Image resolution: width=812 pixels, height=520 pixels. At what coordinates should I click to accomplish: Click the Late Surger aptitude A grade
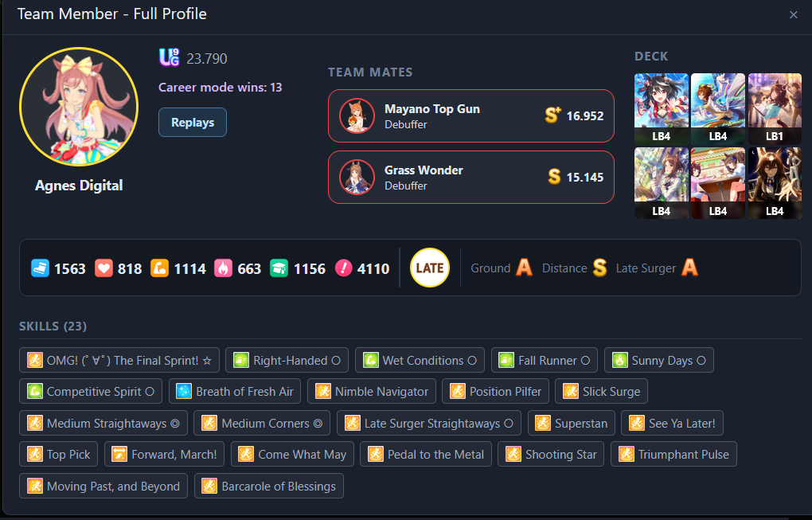pyautogui.click(x=689, y=268)
